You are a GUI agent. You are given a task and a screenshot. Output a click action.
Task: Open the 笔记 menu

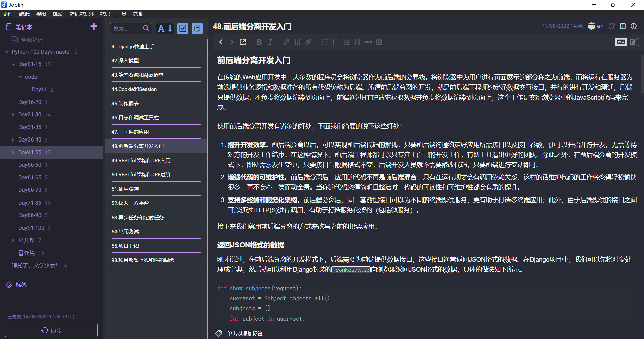pos(105,14)
